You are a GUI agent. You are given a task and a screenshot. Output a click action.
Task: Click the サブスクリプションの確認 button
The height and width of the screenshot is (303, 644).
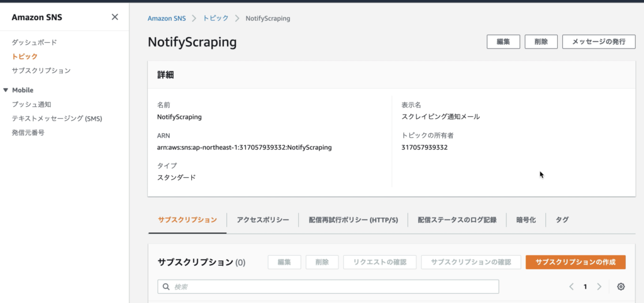tap(471, 262)
